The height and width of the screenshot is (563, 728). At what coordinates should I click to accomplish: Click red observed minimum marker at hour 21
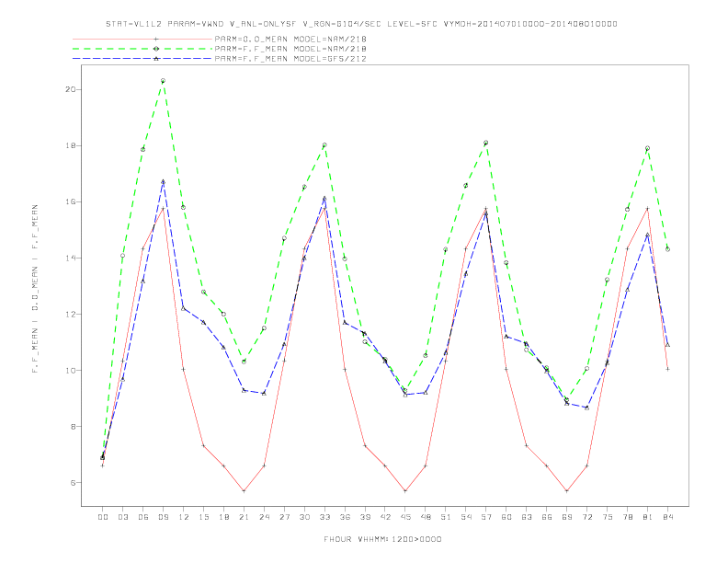(x=244, y=490)
